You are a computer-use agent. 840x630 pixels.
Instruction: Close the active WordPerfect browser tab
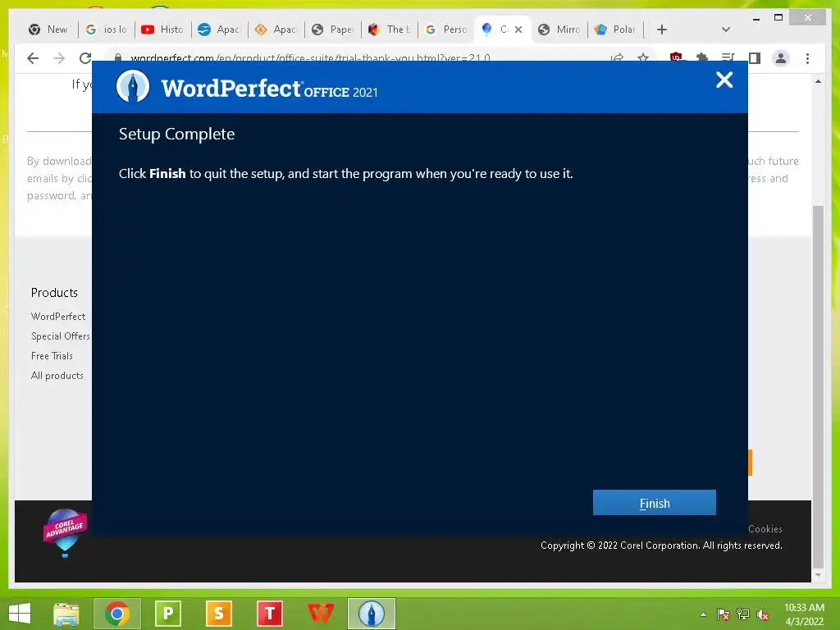[x=518, y=30]
